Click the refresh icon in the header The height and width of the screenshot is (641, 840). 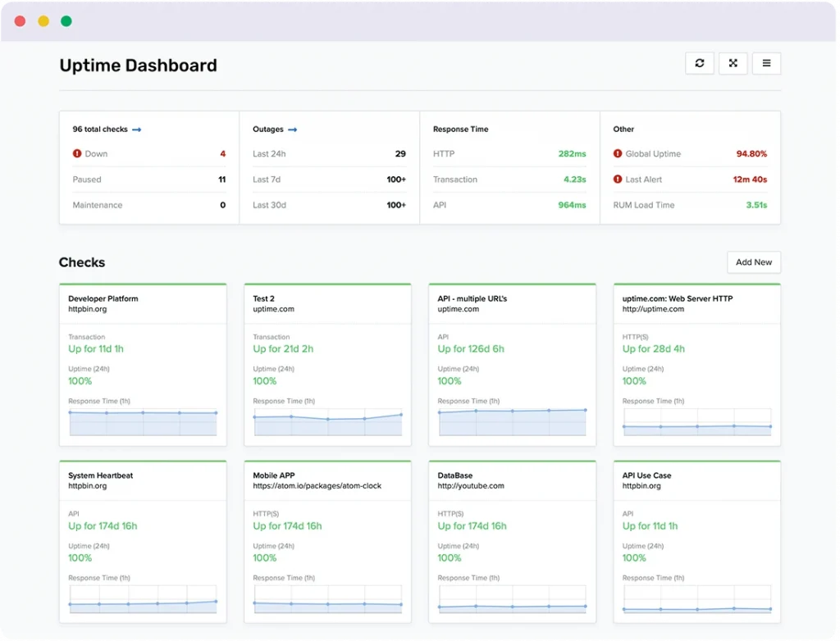pos(700,63)
